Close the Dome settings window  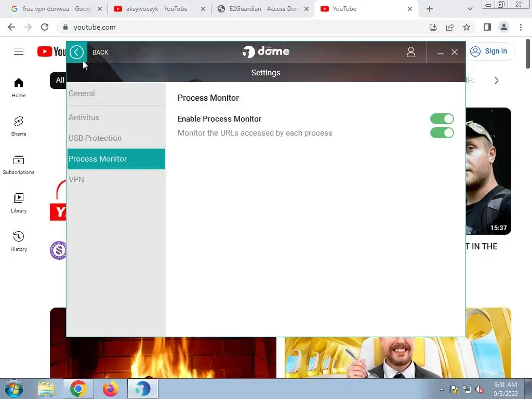pyautogui.click(x=455, y=52)
